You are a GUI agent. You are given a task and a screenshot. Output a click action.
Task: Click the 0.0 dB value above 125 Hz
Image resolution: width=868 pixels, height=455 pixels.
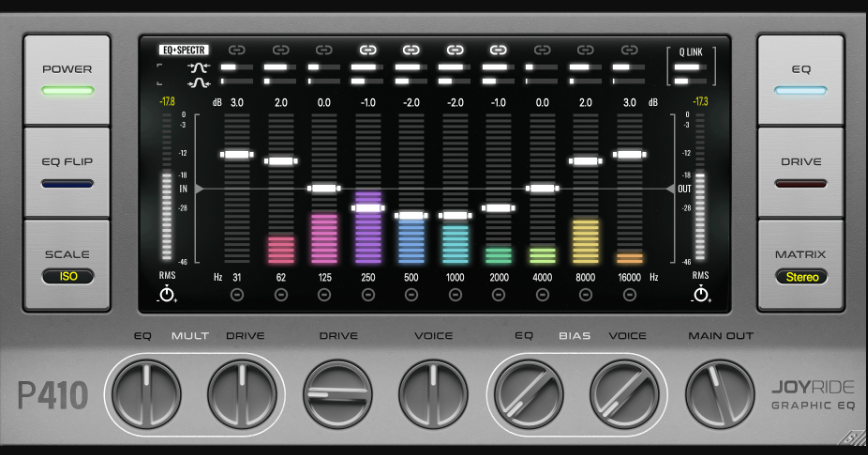(324, 102)
